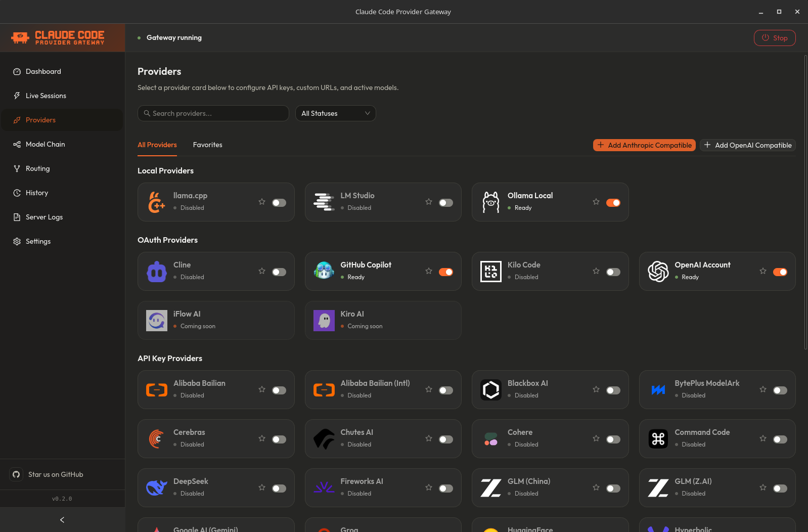The height and width of the screenshot is (532, 808).
Task: Open Server Logs page
Action: (62, 217)
